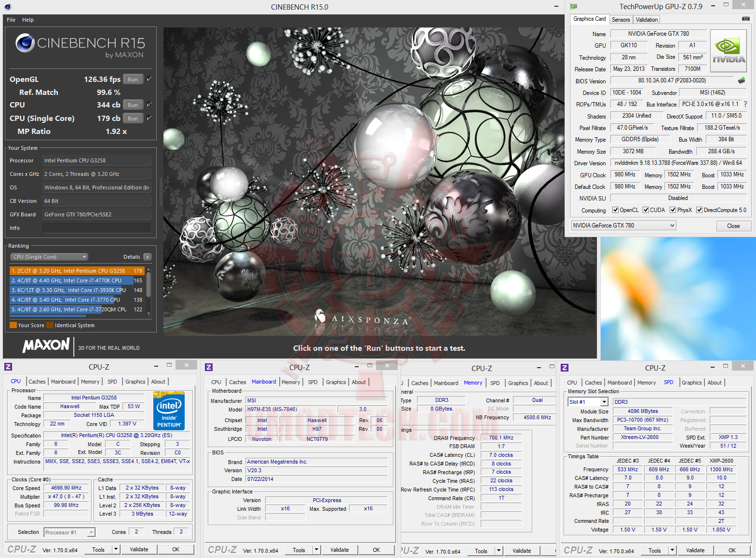756x558 pixels.
Task: Toggle the OpenCL checkbox in GPU-Z
Action: pyautogui.click(x=615, y=210)
